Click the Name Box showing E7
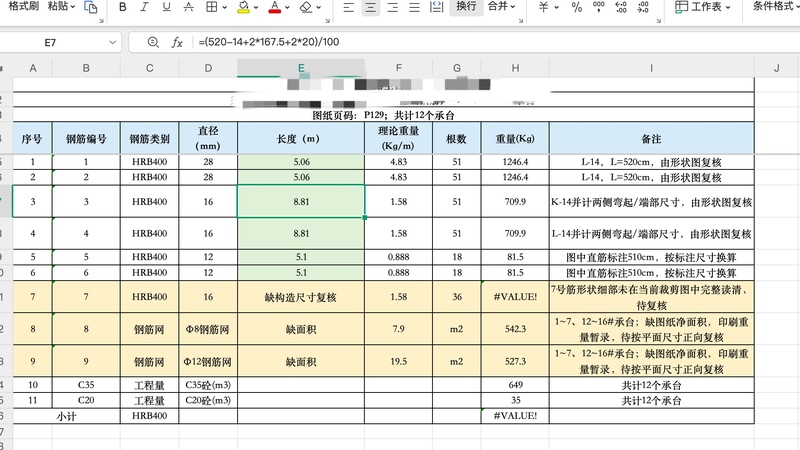The width and height of the screenshot is (800, 450). tap(50, 42)
